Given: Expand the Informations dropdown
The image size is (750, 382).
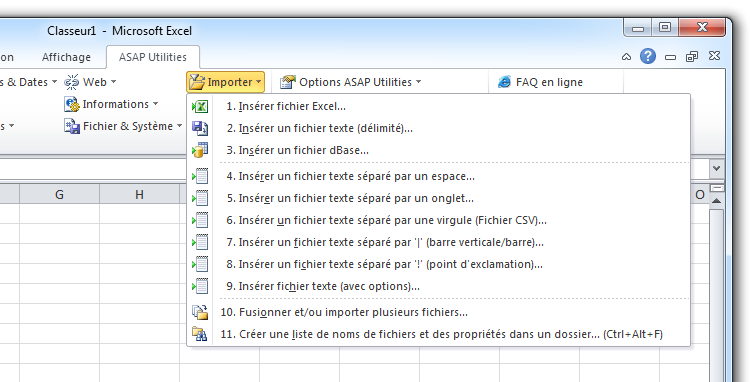Looking at the screenshot, I should click(x=111, y=104).
